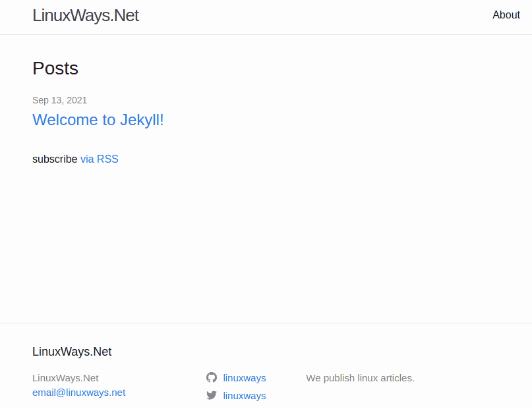Click the LinuxWays.Net site title in header

(x=86, y=16)
